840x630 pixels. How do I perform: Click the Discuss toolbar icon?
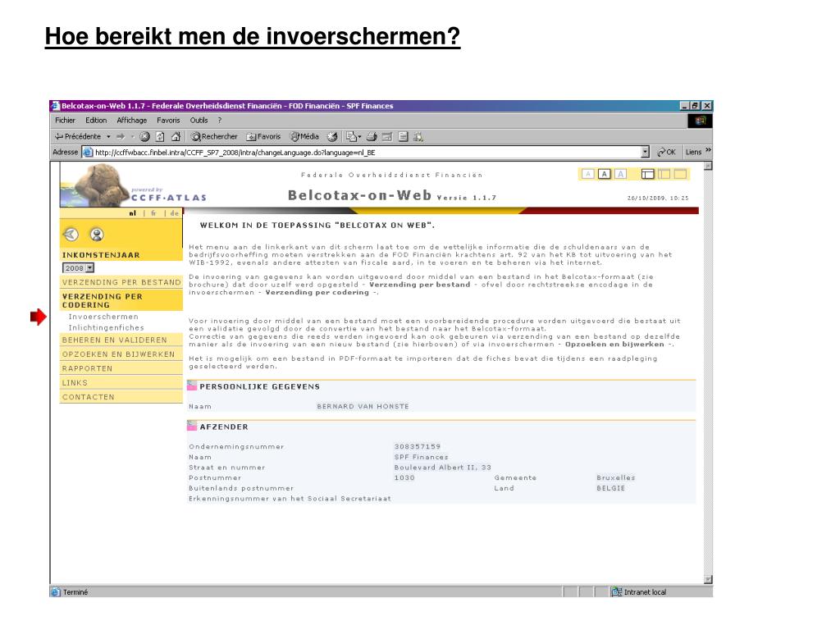pyautogui.click(x=404, y=137)
